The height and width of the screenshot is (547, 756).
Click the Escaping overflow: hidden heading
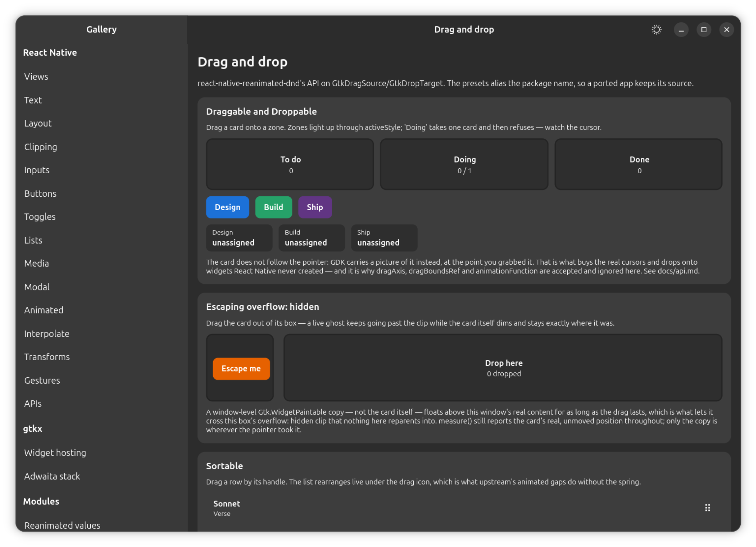click(x=262, y=307)
